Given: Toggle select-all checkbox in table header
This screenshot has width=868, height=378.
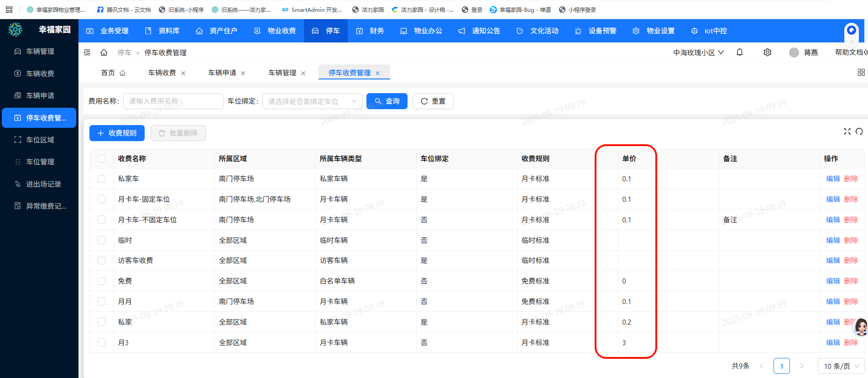Looking at the screenshot, I should tap(101, 158).
